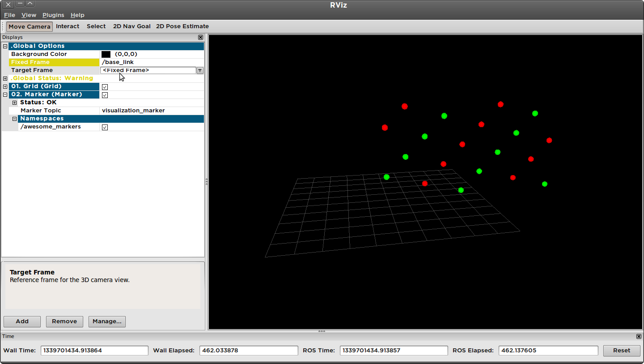Screen dimensions: 644x364
Task: Activate 2D Pose Estimate
Action: (182, 26)
